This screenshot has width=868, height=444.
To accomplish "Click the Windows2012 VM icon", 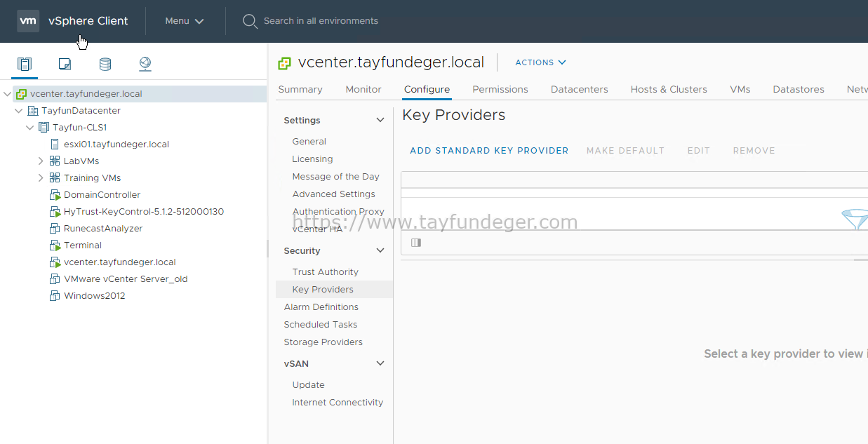I will click(x=55, y=296).
